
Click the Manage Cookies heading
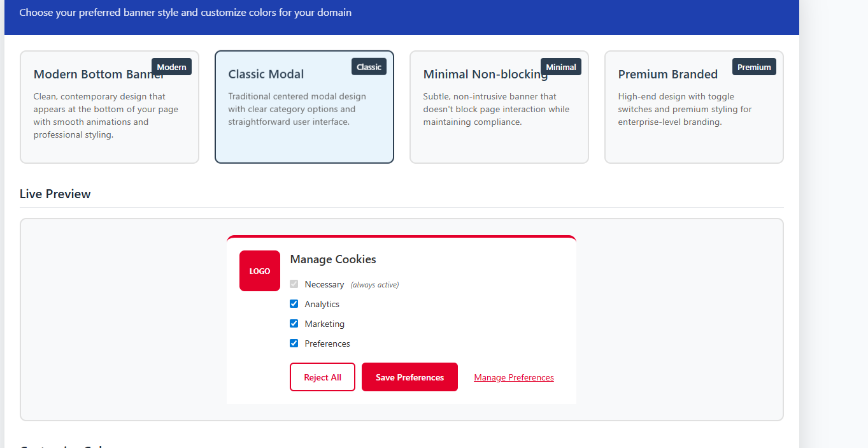tap(333, 259)
